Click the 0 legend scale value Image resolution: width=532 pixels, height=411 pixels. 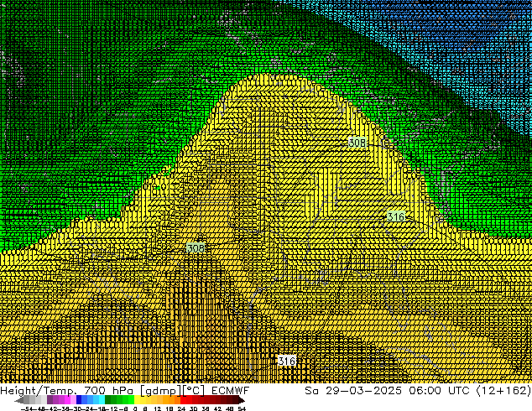pyautogui.click(x=135, y=408)
